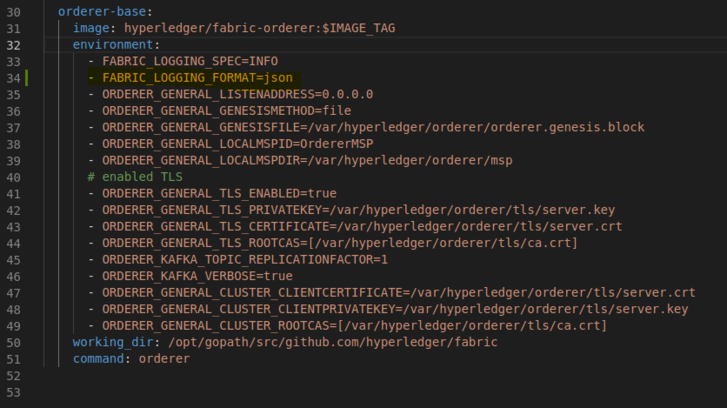Click ORDERER_GENERAL_CLUSTER_CLIENTPRIVATEKEY line
Viewport: 727px width, 408px height.
click(395, 309)
